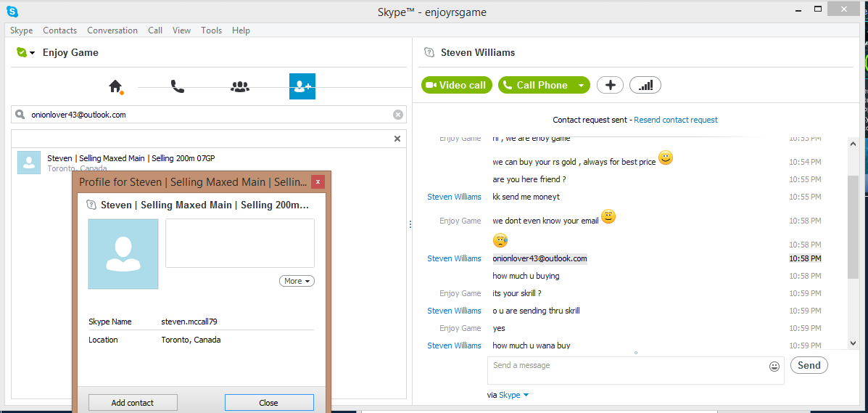Click 'we dont even know your email' message
Screen dimensions: 868x413
click(545, 221)
